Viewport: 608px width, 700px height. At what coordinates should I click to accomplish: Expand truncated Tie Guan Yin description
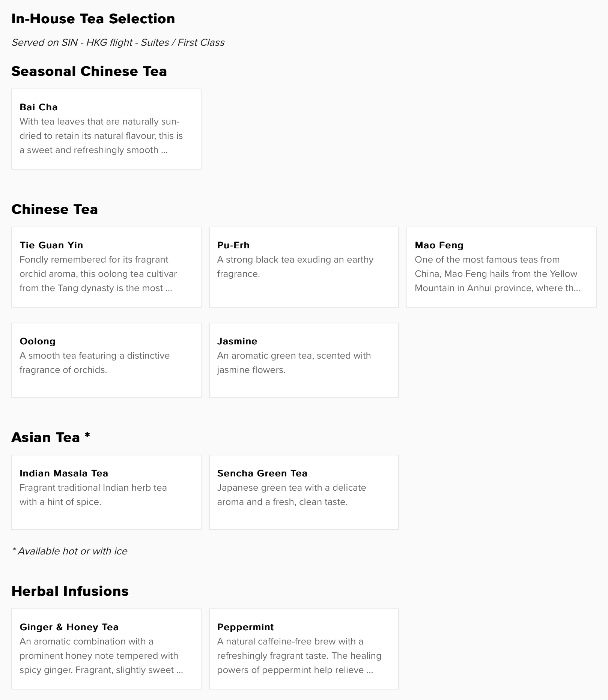pos(98,274)
